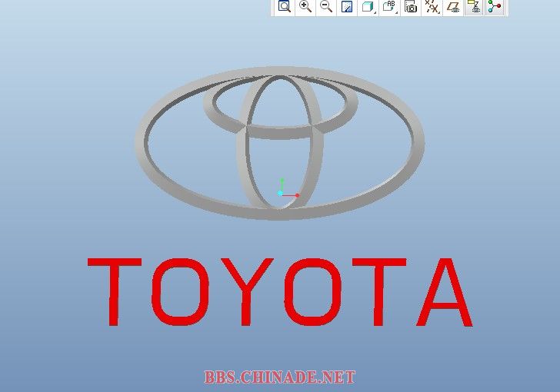This screenshot has height=392, width=560.
Task: Toggle the plane display eye icon
Action: point(454,6)
